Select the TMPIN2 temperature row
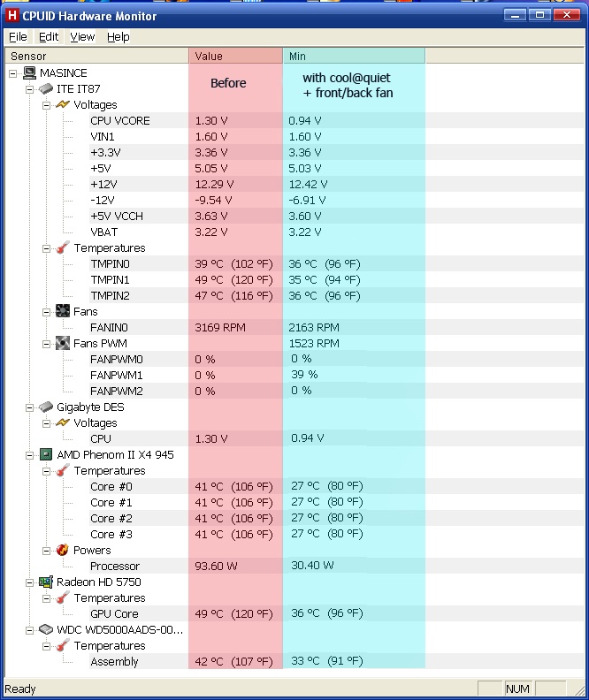The image size is (589, 700). [x=337, y=295]
